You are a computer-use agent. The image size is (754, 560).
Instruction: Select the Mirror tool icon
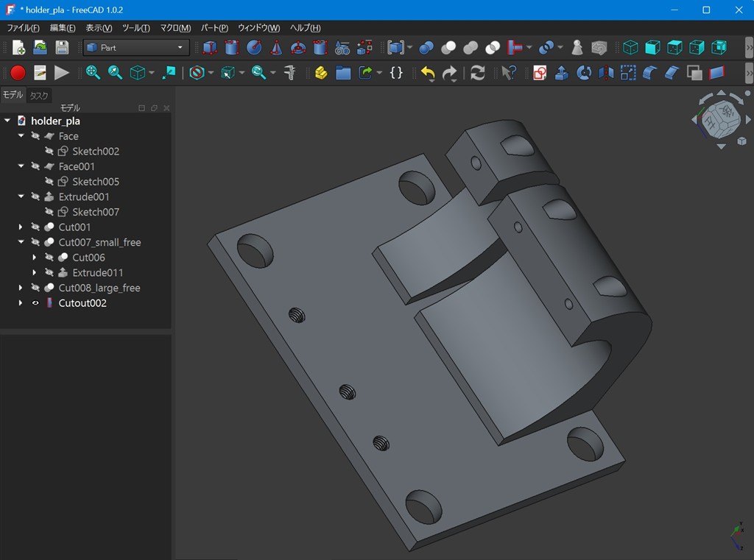click(606, 73)
